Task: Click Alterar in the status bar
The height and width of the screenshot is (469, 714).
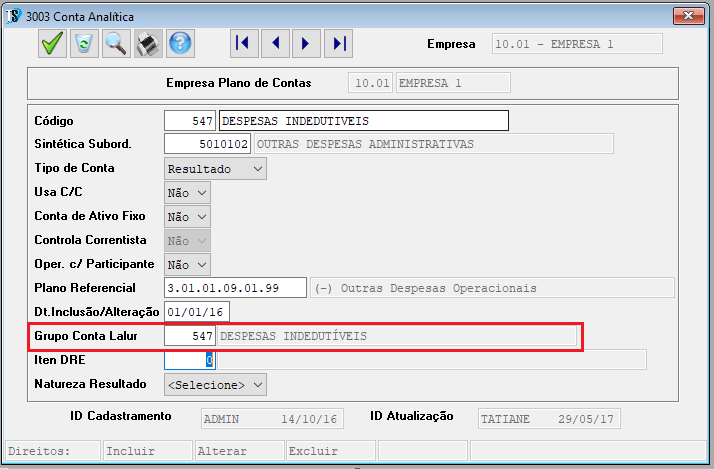Action: pos(239,451)
